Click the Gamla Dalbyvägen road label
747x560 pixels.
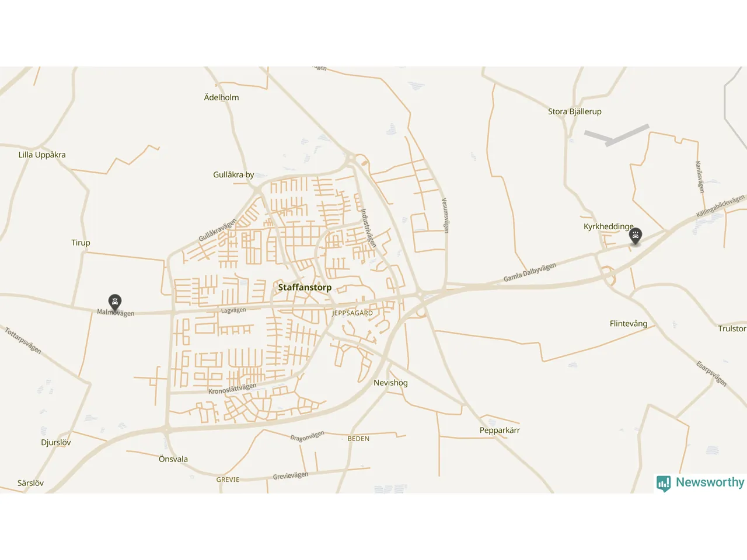(530, 272)
